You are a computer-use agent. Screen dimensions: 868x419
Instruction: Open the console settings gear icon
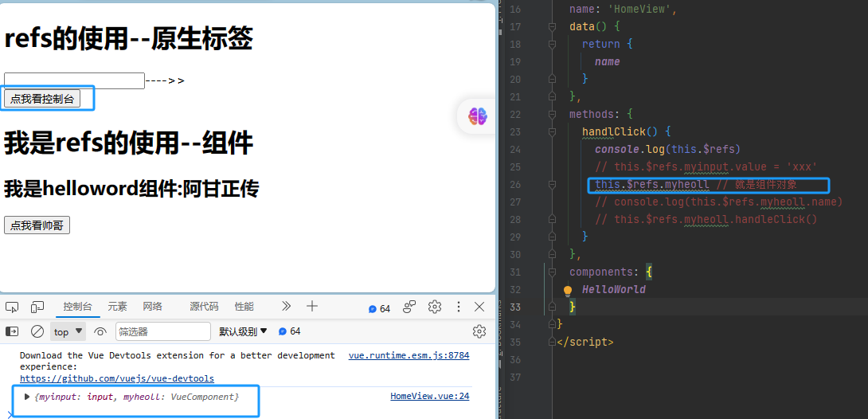point(479,331)
